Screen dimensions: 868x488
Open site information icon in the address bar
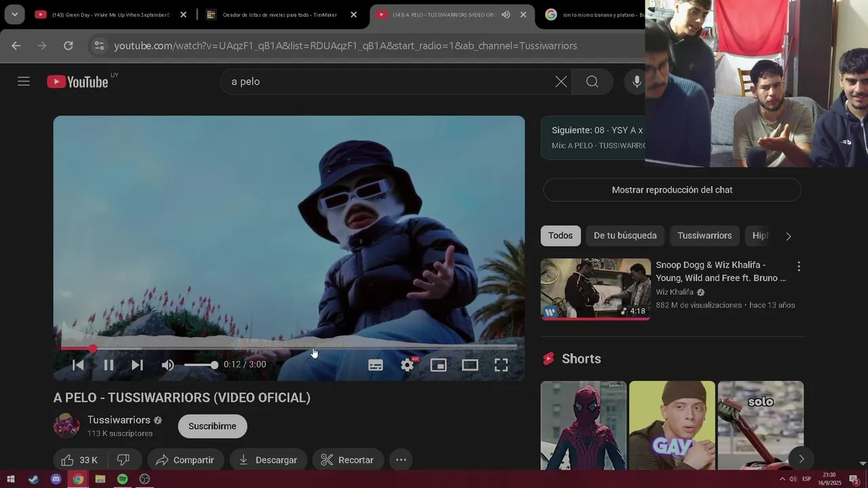(x=99, y=45)
